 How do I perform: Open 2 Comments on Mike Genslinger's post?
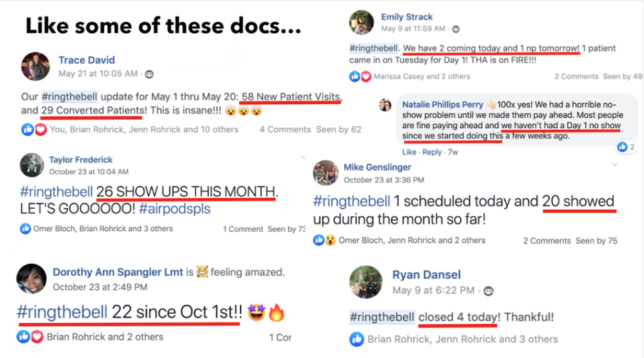(x=547, y=241)
